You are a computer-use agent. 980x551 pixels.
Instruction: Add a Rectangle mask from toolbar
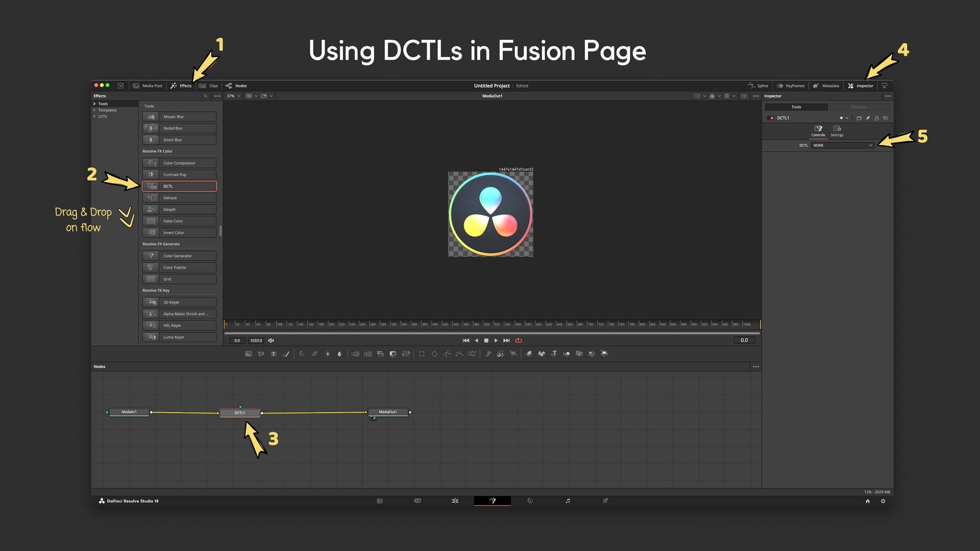click(x=422, y=354)
